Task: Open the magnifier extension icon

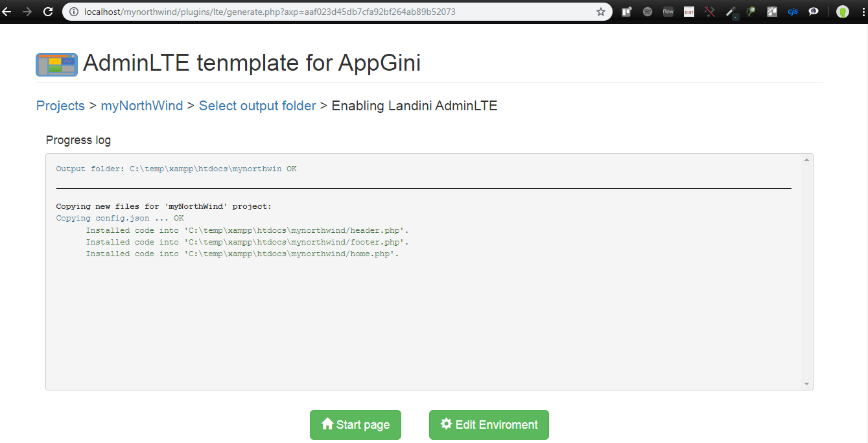Action: [x=751, y=12]
